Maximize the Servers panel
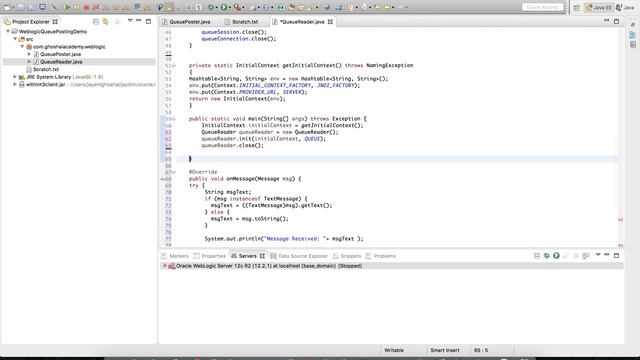Image resolution: width=640 pixels, height=360 pixels. point(616,256)
